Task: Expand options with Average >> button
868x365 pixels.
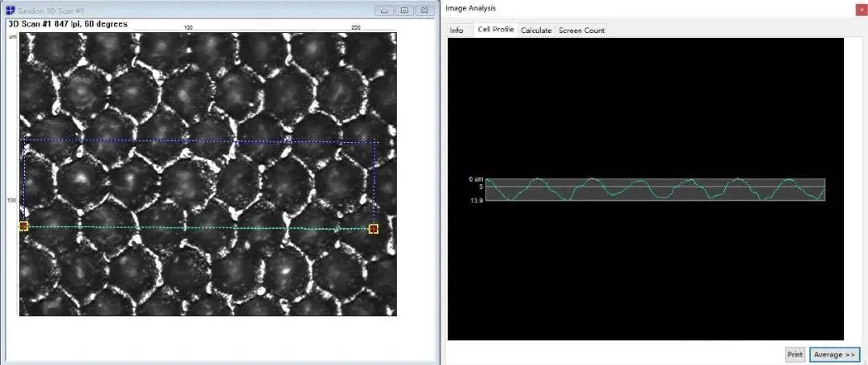Action: tap(835, 355)
